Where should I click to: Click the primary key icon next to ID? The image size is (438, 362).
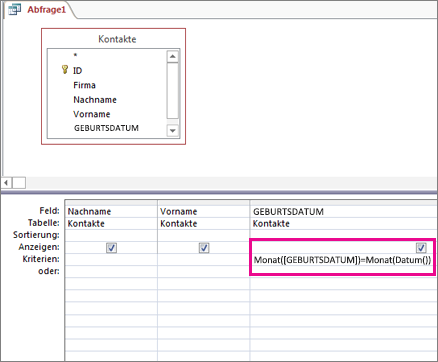click(65, 70)
